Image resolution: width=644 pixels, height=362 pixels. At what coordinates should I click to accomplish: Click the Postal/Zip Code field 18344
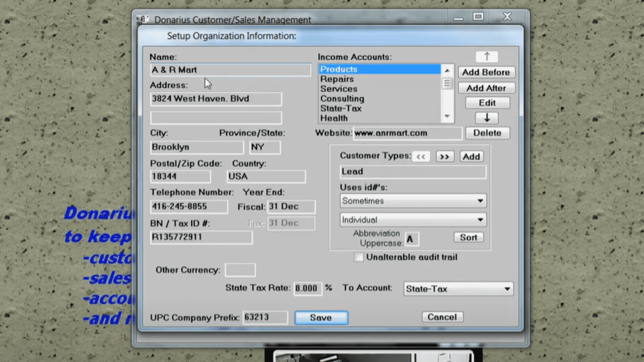[180, 176]
